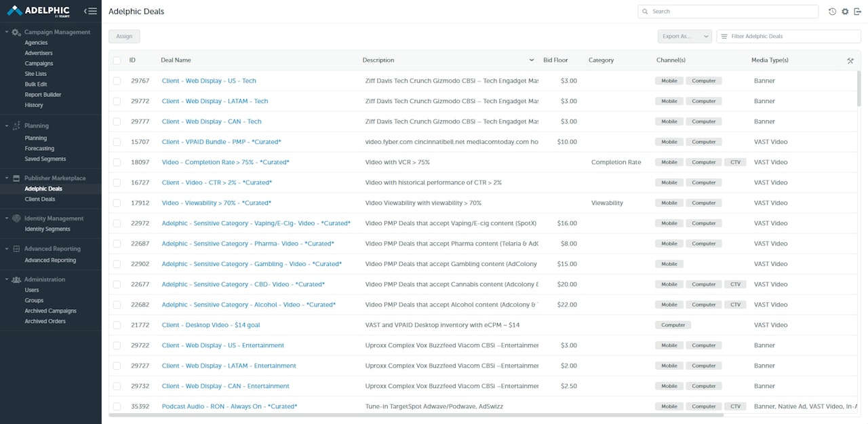Viewport: 868px width, 424px height.
Task: Check the box for deal 29767
Action: (117, 81)
